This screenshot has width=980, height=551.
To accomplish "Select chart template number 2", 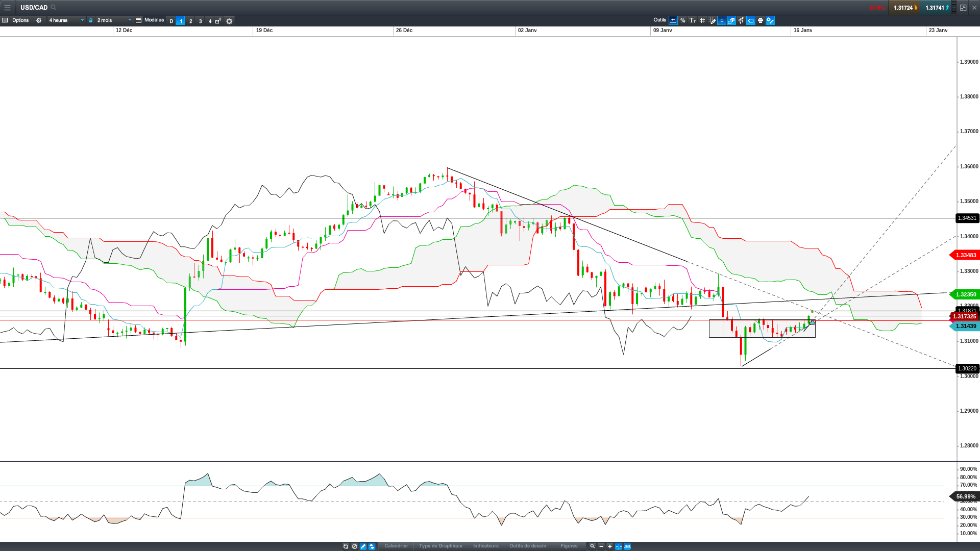I will click(x=190, y=21).
